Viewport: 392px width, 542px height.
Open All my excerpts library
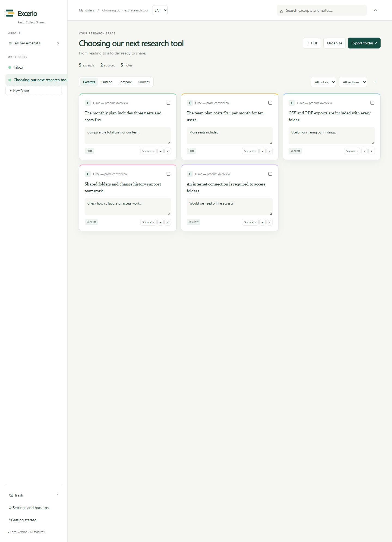pyautogui.click(x=34, y=43)
